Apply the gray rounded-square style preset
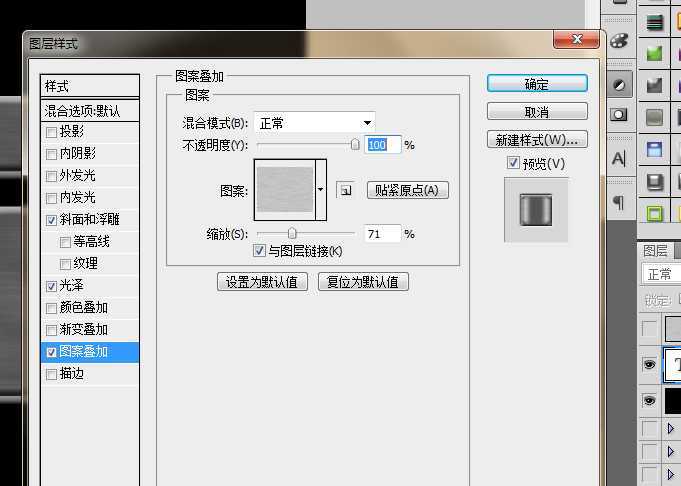The image size is (681, 486). coord(655,117)
